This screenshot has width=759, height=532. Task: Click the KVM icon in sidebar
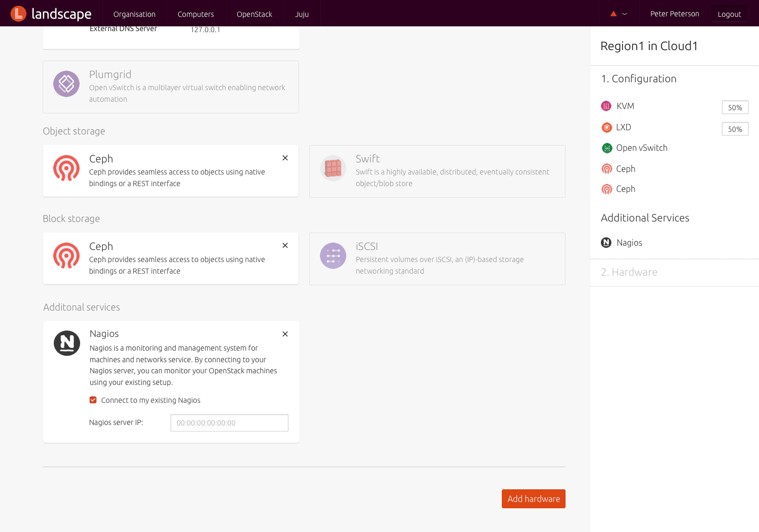[606, 106]
